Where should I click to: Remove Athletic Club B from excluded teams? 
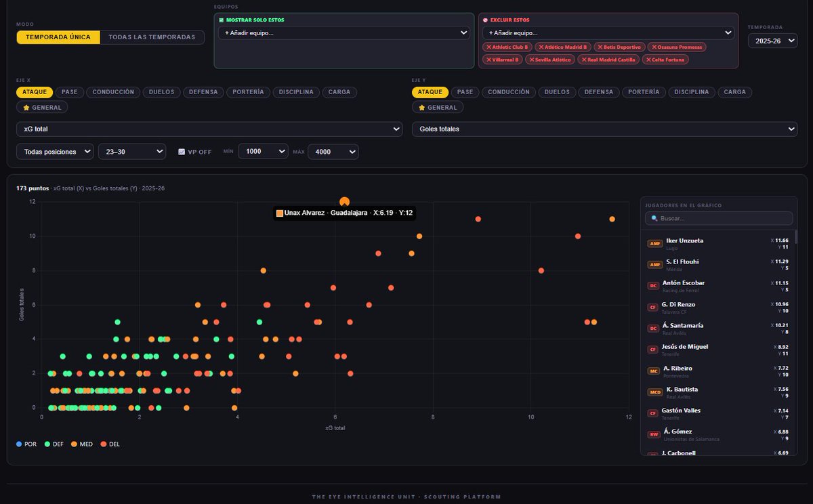point(507,47)
